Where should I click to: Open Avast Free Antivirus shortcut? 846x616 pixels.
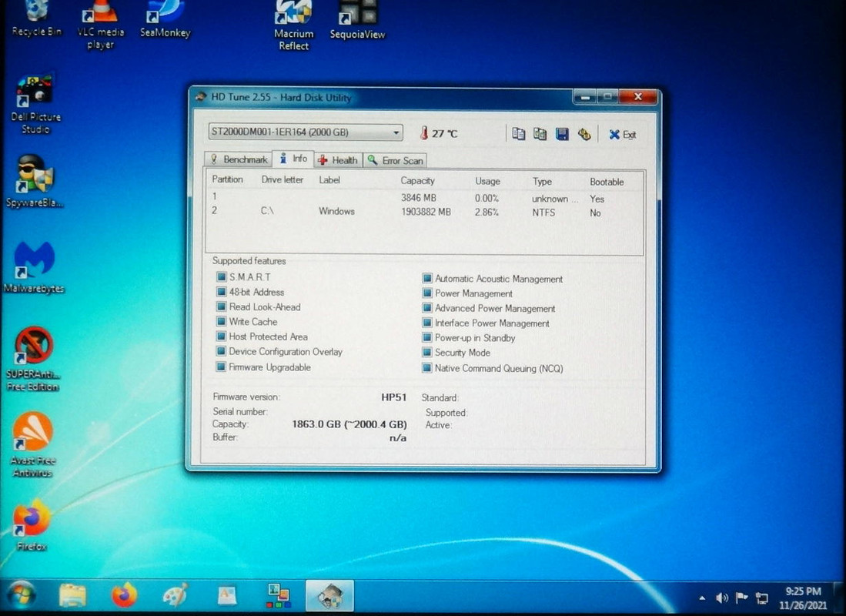[32, 445]
